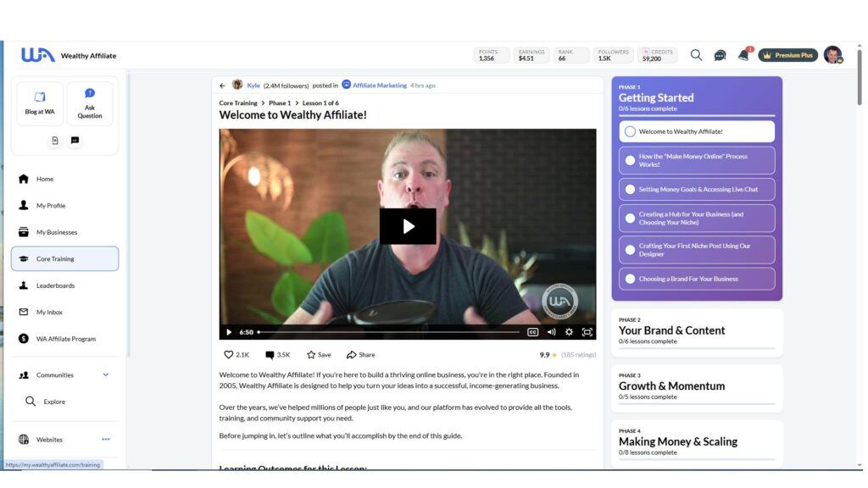Screen dimensions: 868x488
Task: Expand Phase 3 Growth & Momentum
Action: point(697,388)
